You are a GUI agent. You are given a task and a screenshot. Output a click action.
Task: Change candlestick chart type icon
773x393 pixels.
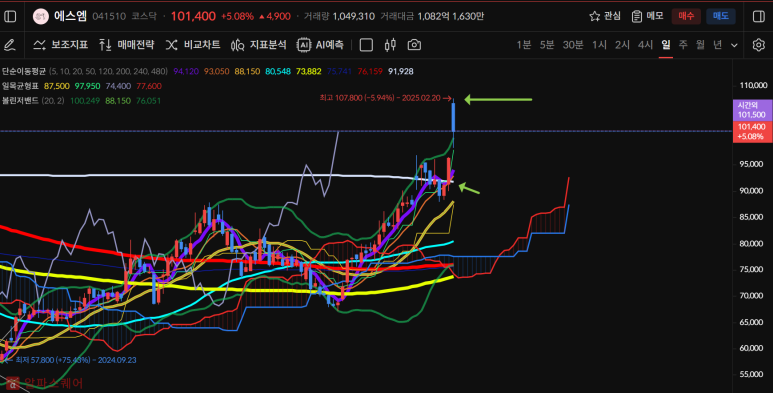click(x=390, y=45)
